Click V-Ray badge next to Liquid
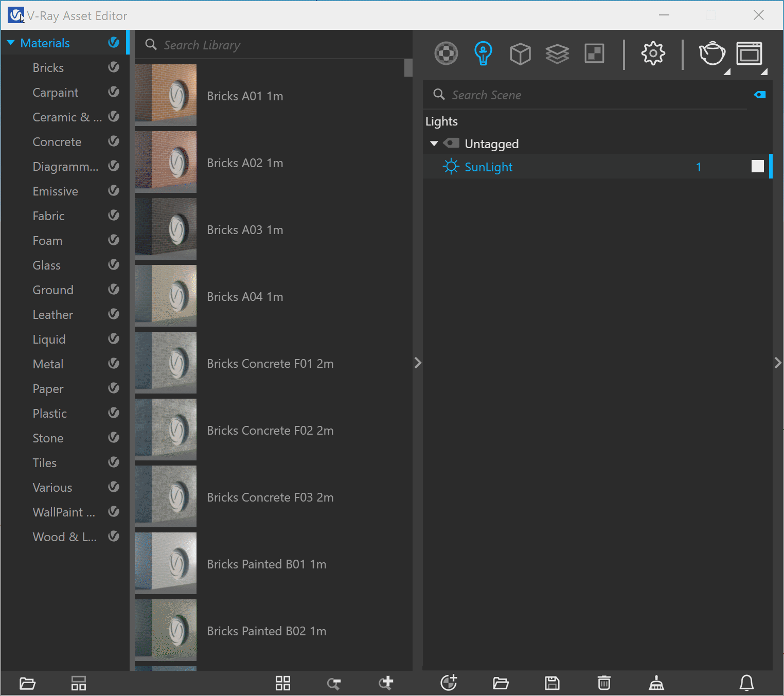Screen dimensions: 784x696 (x=114, y=339)
